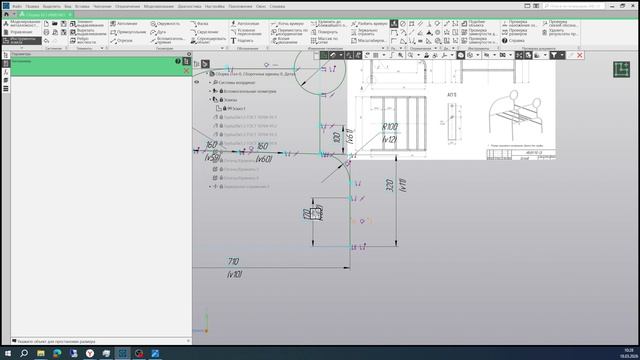Select the Разбить кривую tool
Image resolution: width=640 pixels, height=360 pixels.
[369, 24]
